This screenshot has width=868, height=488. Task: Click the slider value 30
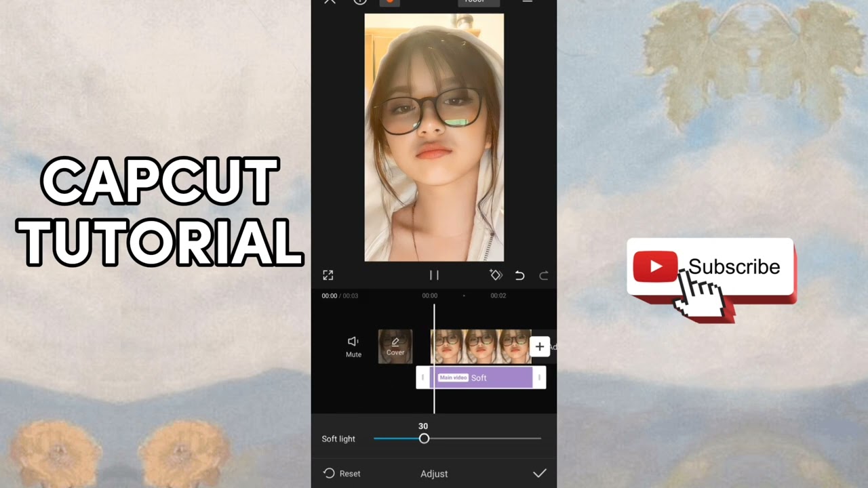coord(423,426)
